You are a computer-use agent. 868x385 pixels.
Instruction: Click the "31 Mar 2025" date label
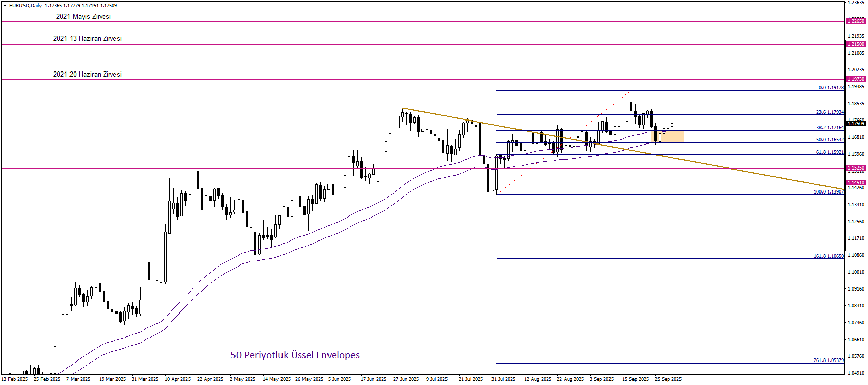tap(145, 379)
